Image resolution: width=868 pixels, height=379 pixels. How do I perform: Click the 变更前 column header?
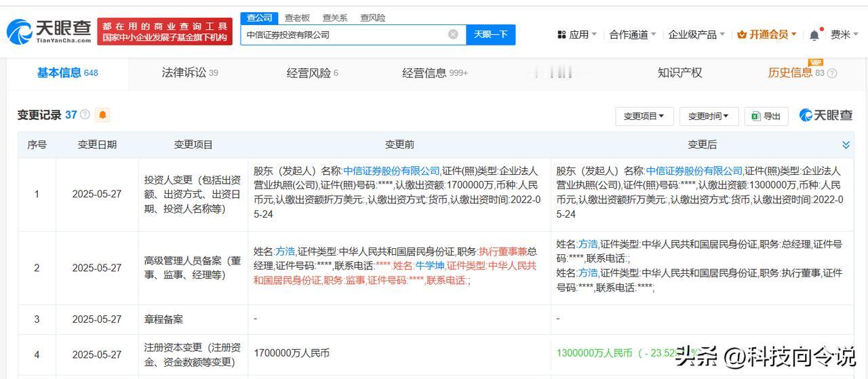[x=399, y=144]
